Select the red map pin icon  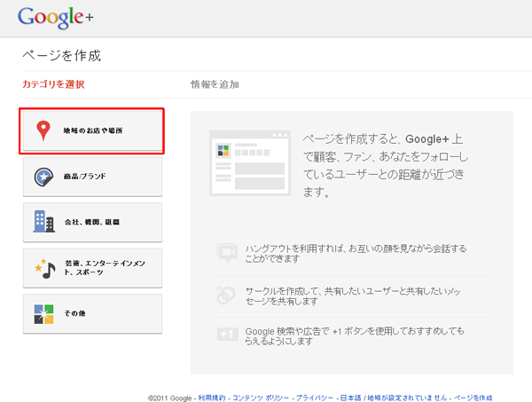tap(43, 130)
